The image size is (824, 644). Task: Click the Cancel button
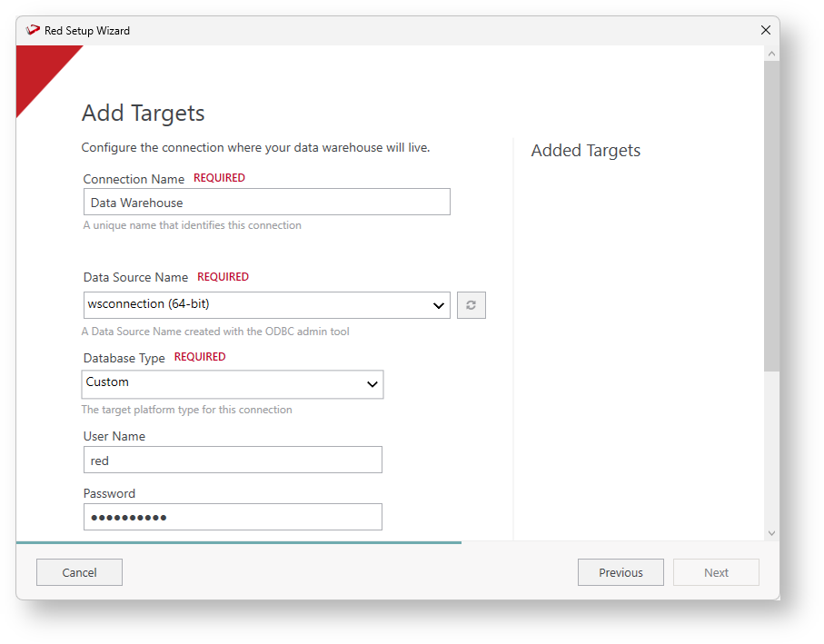pos(79,572)
